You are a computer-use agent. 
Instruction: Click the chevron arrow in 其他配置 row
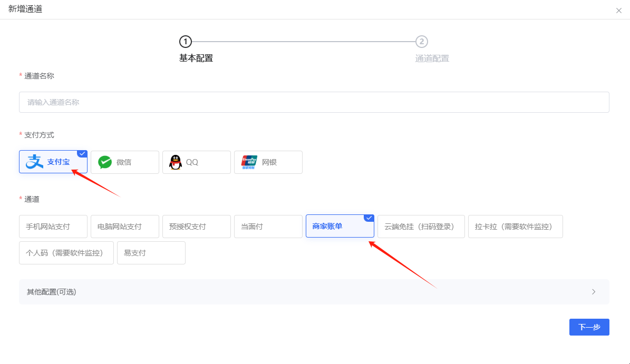(x=594, y=292)
